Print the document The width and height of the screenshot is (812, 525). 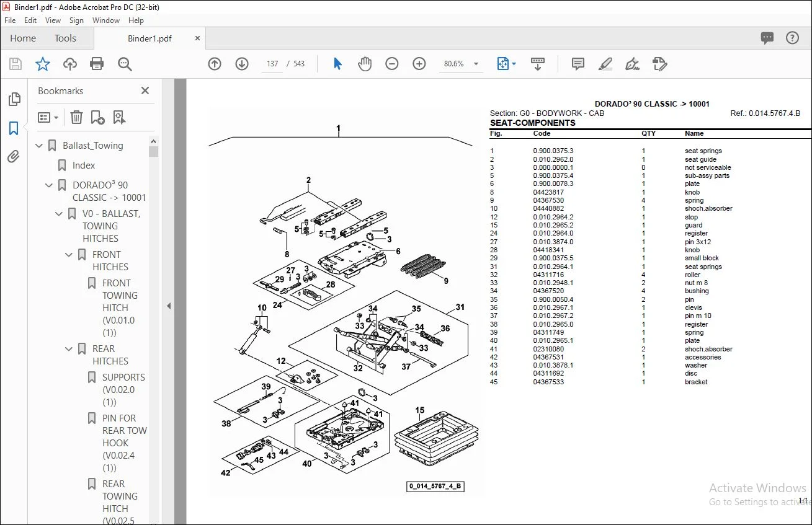97,64
